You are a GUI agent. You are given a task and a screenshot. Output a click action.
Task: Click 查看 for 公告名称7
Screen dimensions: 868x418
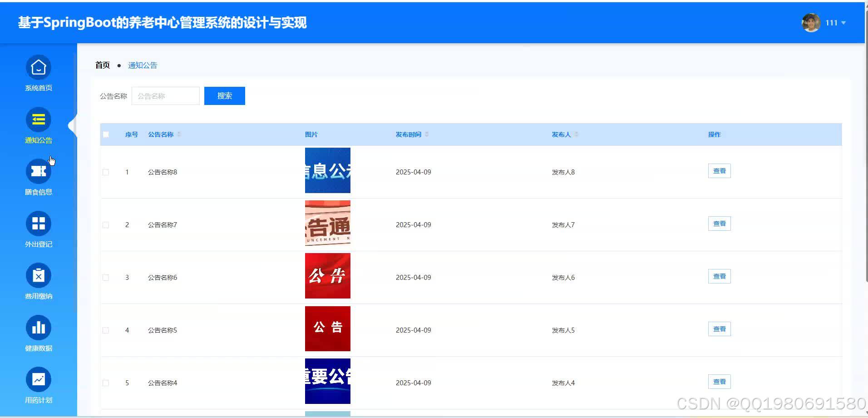click(x=719, y=223)
